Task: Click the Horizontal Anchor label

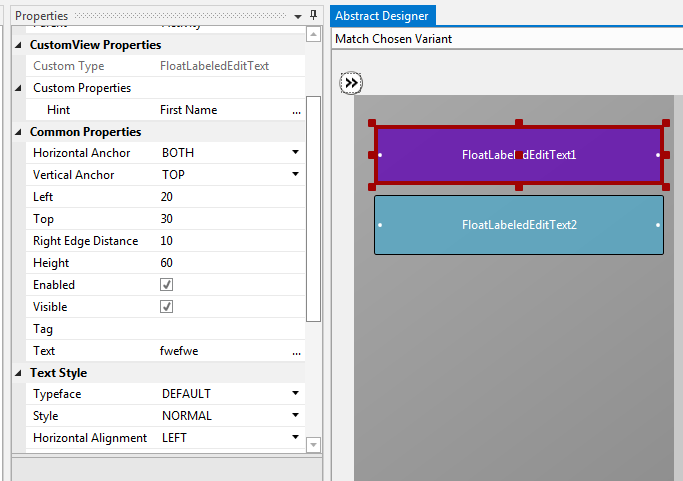Action: [81, 153]
